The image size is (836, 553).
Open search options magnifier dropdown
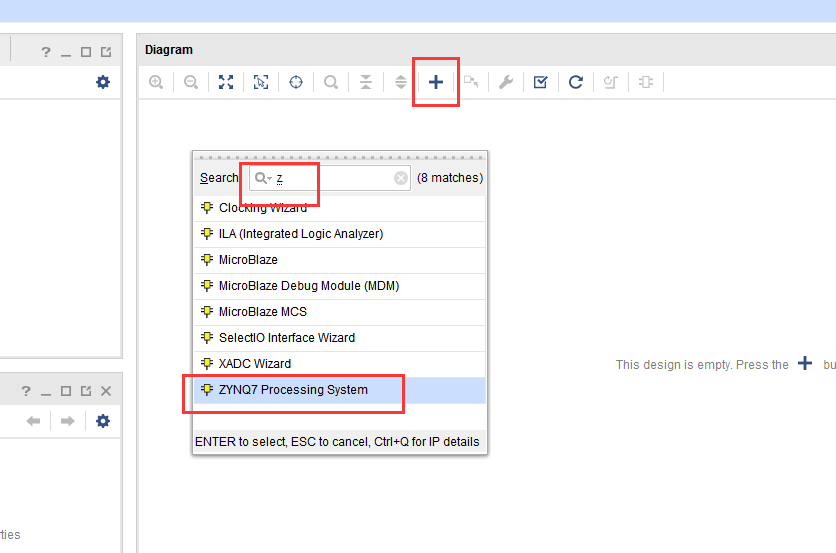(x=263, y=178)
